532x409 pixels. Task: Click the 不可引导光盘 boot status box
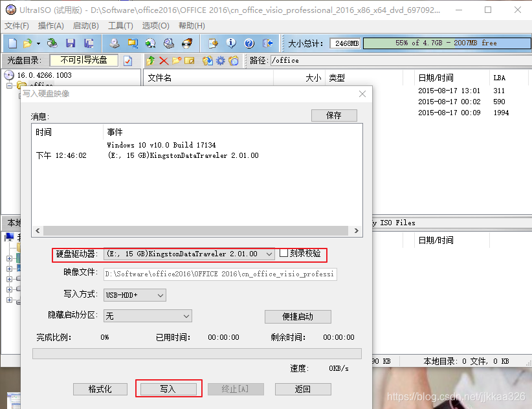pyautogui.click(x=83, y=60)
